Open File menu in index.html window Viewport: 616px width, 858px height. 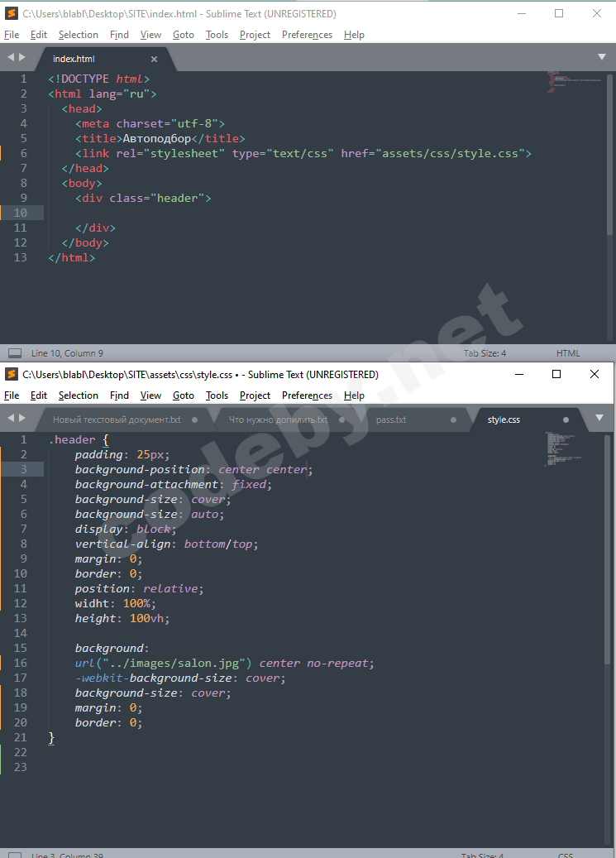(12, 35)
